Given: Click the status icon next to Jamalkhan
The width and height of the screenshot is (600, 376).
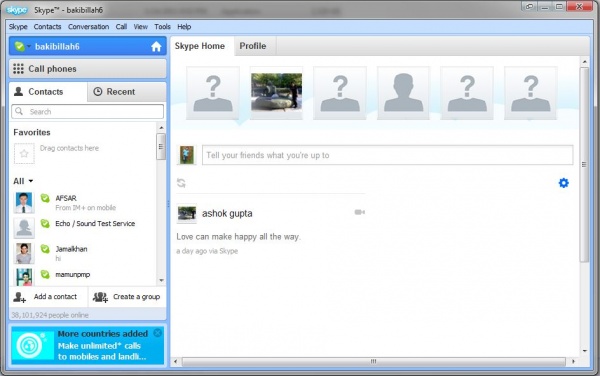Looking at the screenshot, I should pyautogui.click(x=45, y=249).
